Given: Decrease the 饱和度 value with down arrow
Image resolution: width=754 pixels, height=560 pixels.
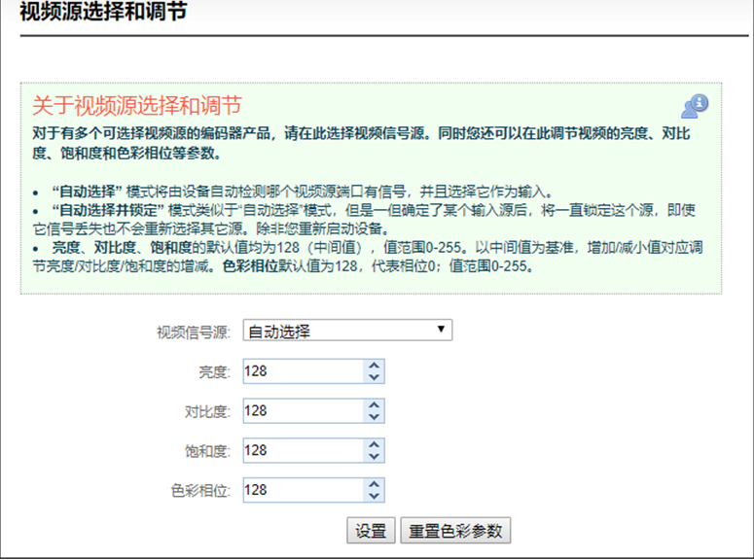Looking at the screenshot, I should (x=374, y=457).
